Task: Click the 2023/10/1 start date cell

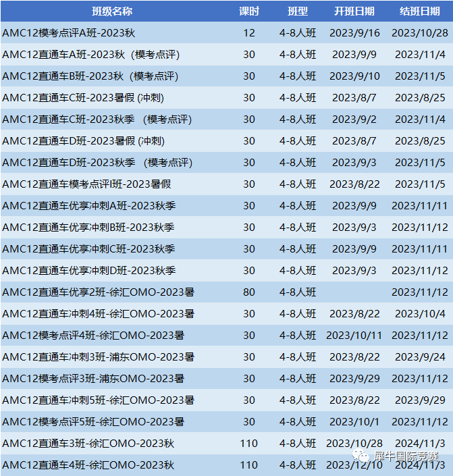Action: (354, 422)
